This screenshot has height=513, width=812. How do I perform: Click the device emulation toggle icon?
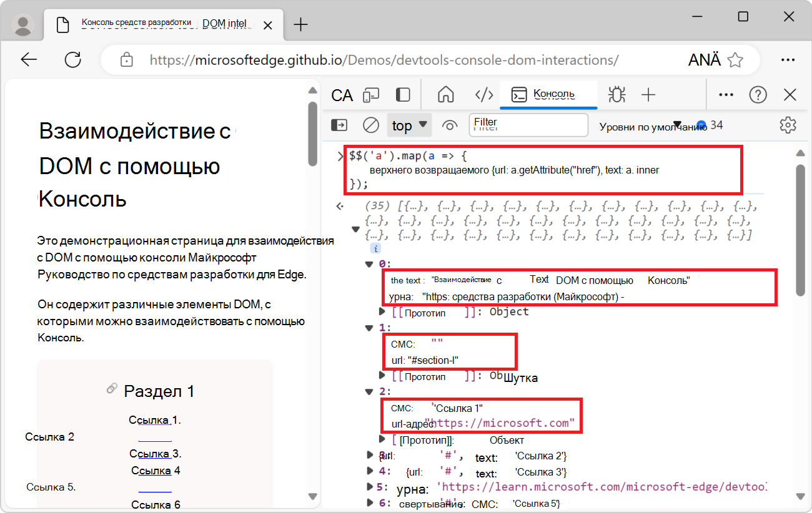coord(372,95)
